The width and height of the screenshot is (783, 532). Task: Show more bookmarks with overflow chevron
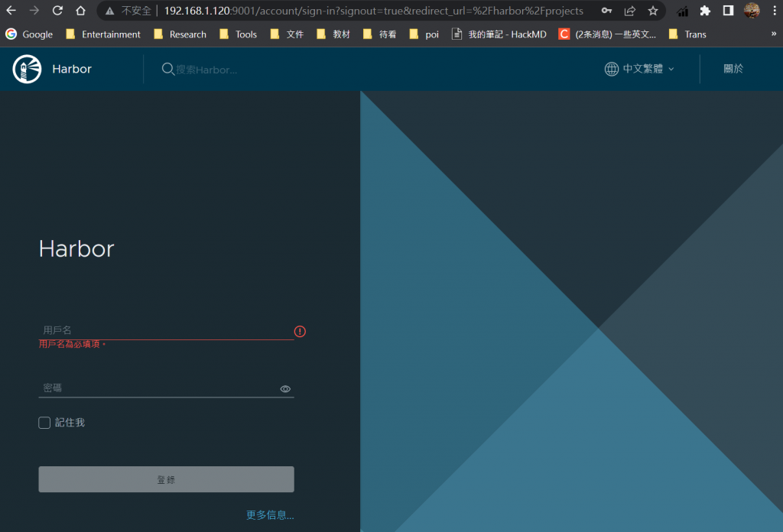(774, 34)
